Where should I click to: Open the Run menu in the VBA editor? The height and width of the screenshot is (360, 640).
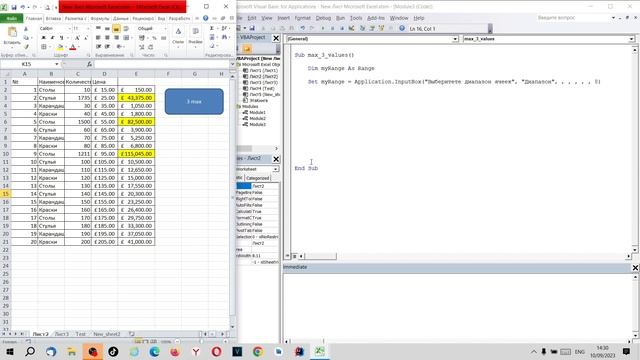click(340, 18)
